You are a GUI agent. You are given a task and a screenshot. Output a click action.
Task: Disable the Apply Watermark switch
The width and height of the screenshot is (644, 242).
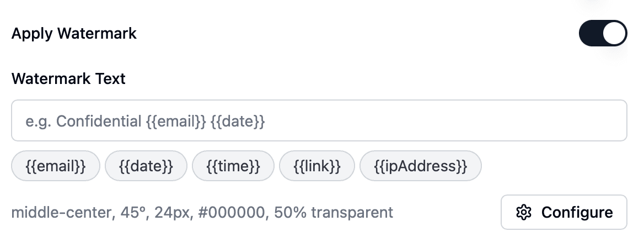(x=603, y=34)
